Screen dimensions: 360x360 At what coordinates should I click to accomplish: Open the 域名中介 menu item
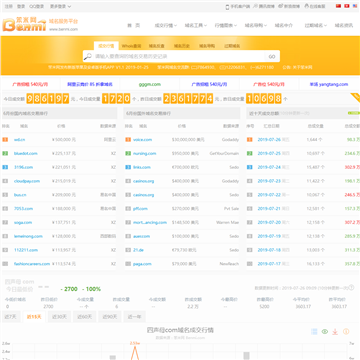[284, 25]
